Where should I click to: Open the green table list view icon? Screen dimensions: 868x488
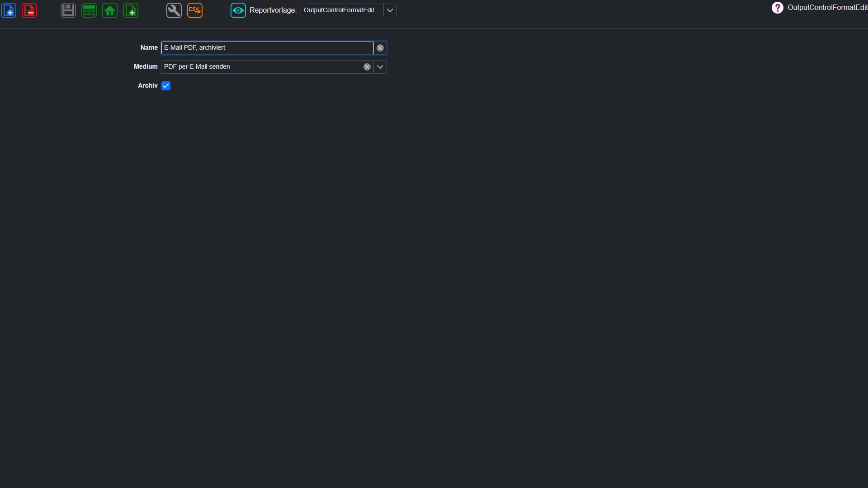(89, 10)
